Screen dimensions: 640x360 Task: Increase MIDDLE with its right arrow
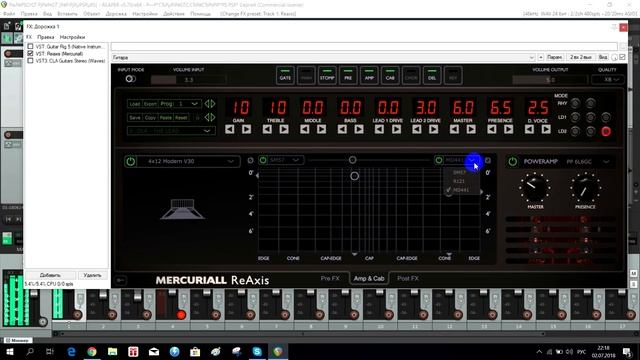[322, 129]
